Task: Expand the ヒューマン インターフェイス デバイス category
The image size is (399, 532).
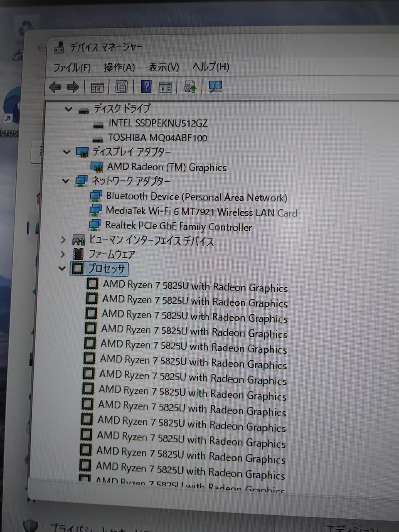Action: (63, 240)
